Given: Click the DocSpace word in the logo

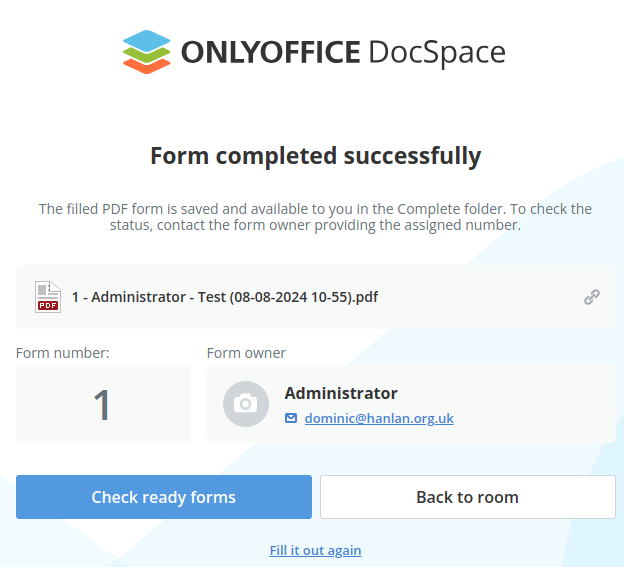Looking at the screenshot, I should pyautogui.click(x=437, y=52).
